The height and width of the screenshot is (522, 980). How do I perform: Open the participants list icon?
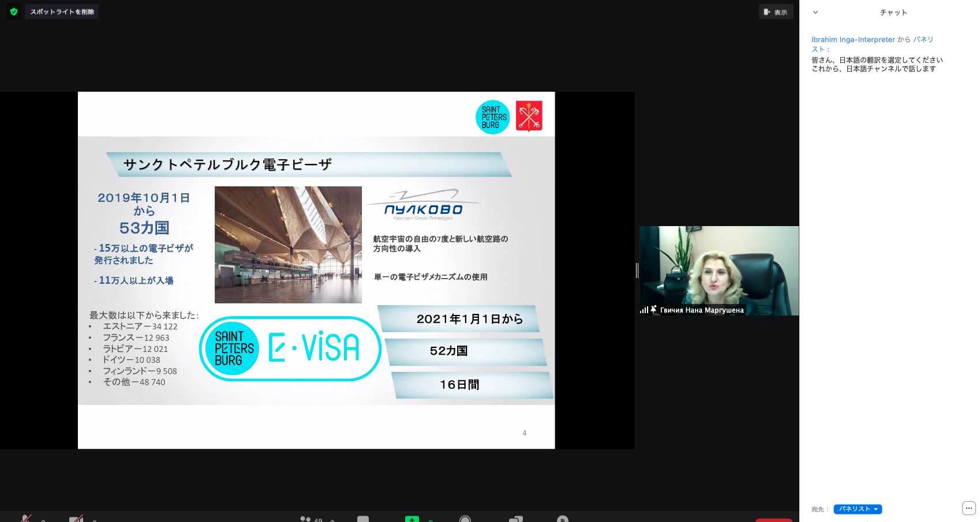[x=306, y=519]
